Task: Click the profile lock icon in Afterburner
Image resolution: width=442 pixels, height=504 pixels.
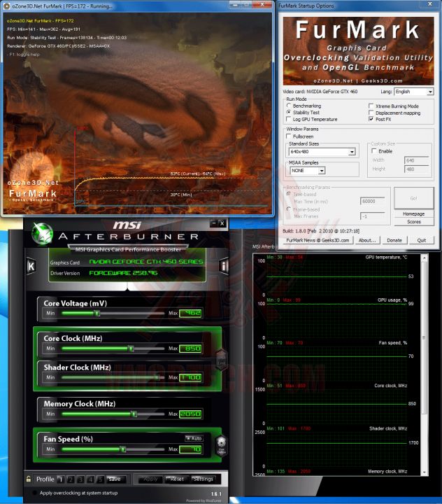Action: (29, 479)
